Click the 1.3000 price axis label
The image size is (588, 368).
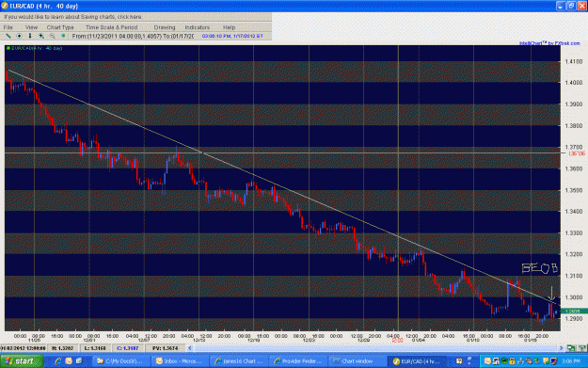[574, 297]
